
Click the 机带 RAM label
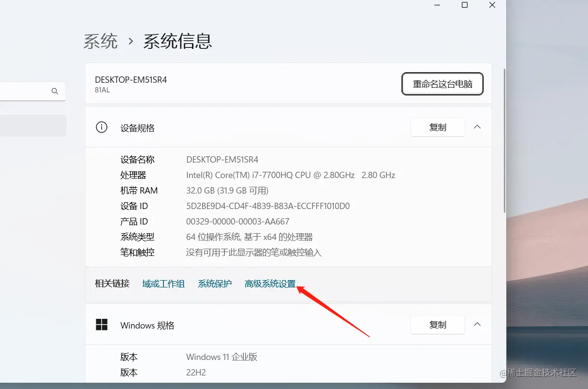point(139,191)
